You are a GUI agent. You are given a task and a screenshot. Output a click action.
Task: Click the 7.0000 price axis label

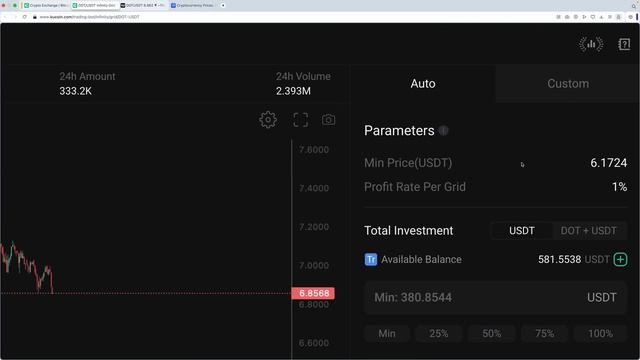(313, 265)
